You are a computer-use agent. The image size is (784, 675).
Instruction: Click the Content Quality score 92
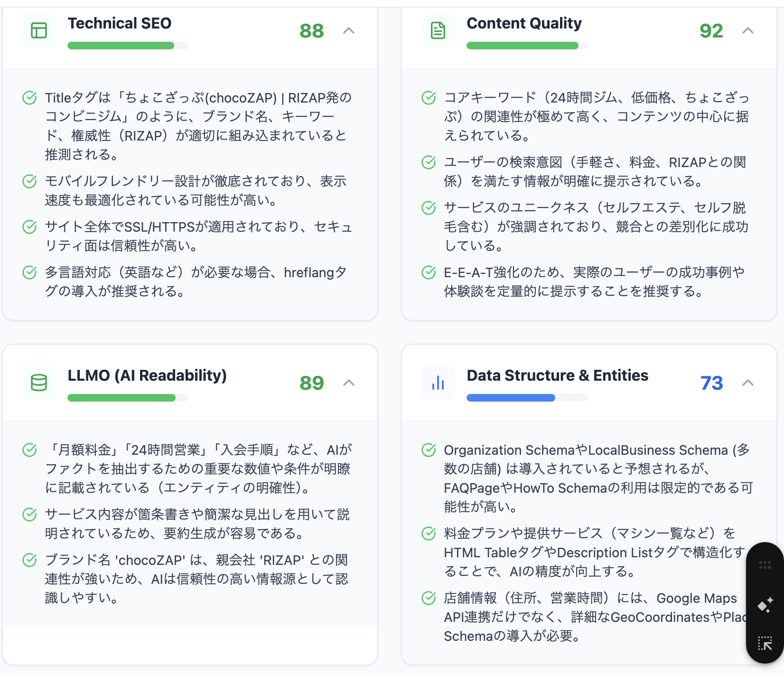(x=711, y=31)
